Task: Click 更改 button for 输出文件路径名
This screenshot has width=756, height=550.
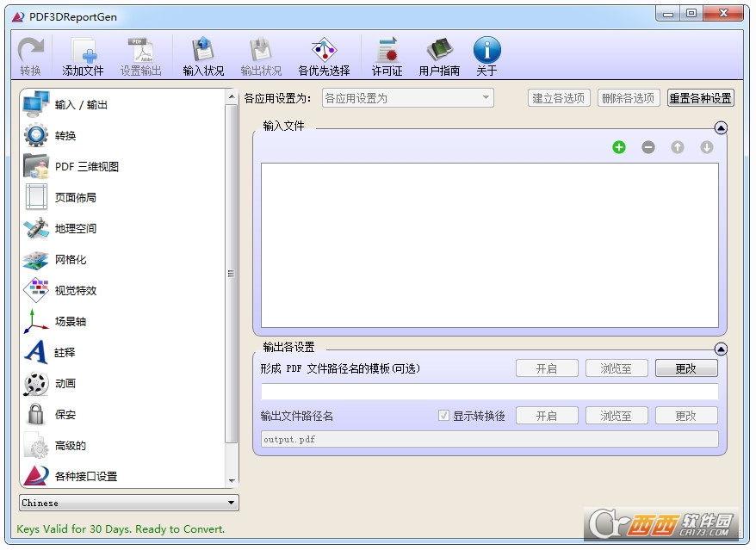Action: pyautogui.click(x=686, y=416)
